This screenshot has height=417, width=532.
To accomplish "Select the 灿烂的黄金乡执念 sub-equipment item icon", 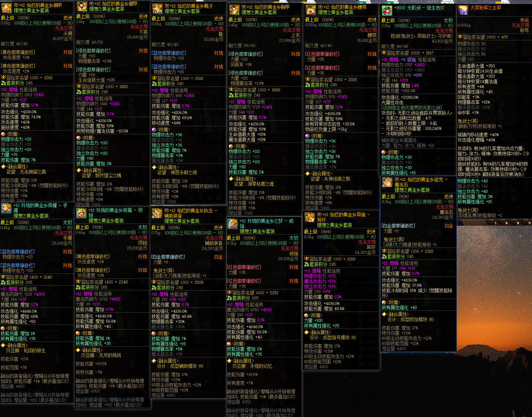I will [157, 213].
